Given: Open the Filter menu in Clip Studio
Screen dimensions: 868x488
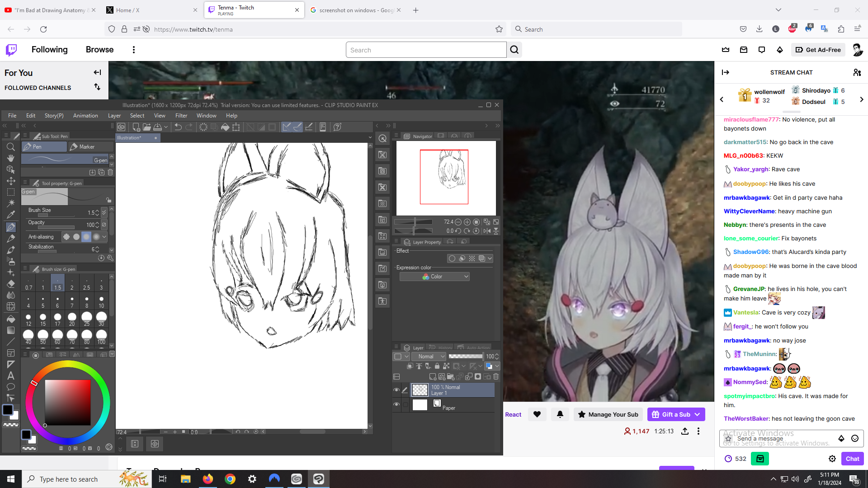Looking at the screenshot, I should [181, 116].
